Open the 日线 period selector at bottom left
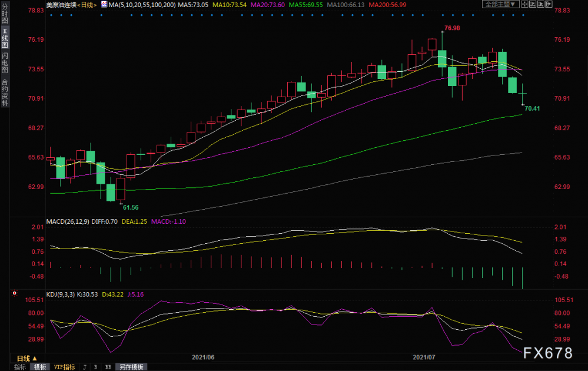 pyautogui.click(x=27, y=358)
